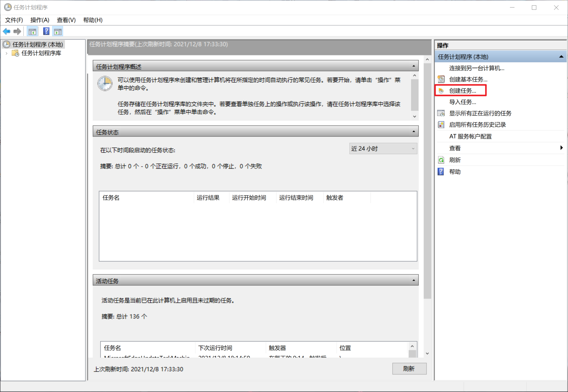Open the 查看 submenu arrow
The image size is (568, 392).
[561, 148]
